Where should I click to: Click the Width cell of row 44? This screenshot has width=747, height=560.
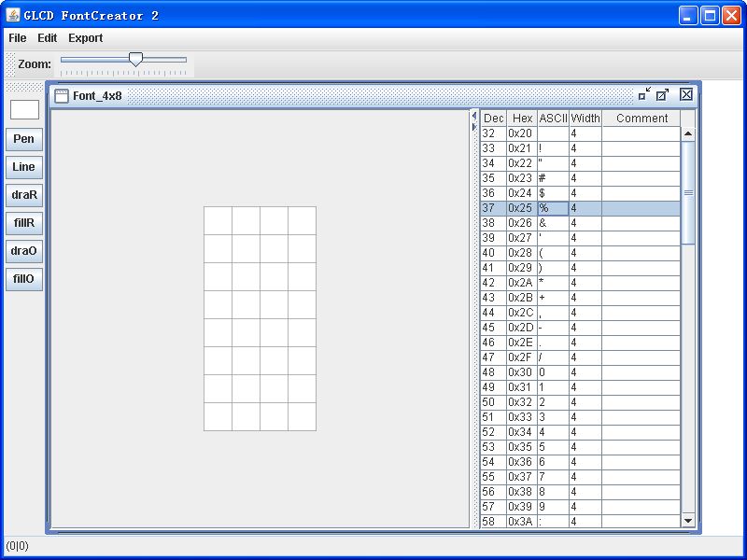[585, 313]
